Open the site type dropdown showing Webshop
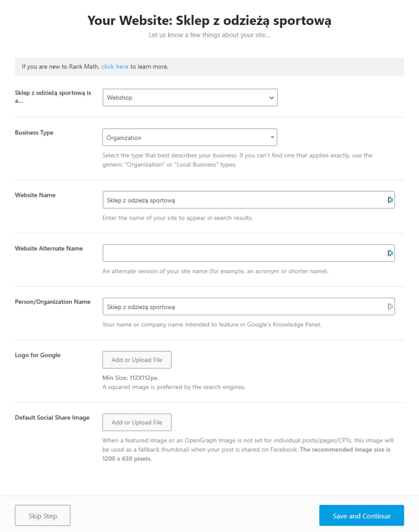This screenshot has width=419, height=532. [190, 98]
